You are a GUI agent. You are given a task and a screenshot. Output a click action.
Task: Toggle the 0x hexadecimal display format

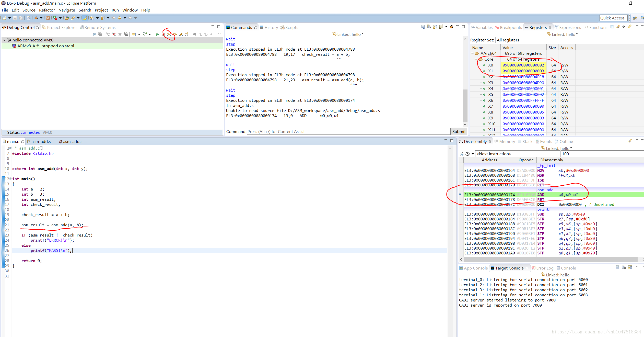624,27
